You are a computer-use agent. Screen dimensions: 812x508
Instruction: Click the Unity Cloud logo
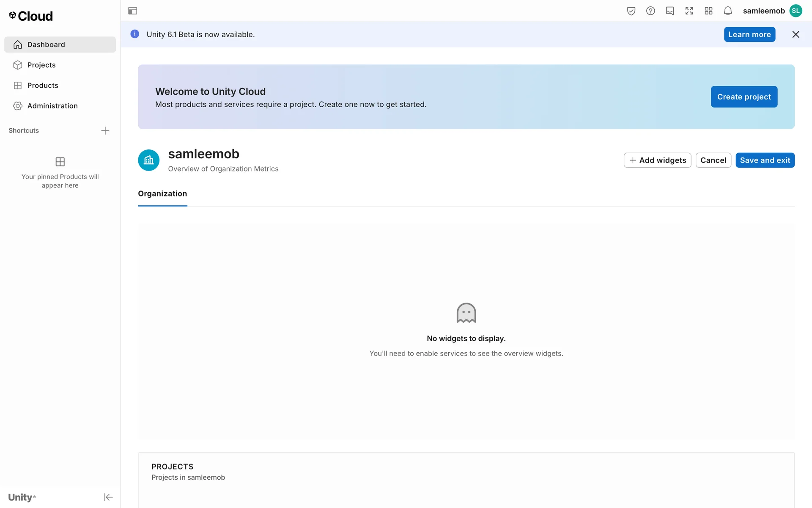click(x=31, y=16)
